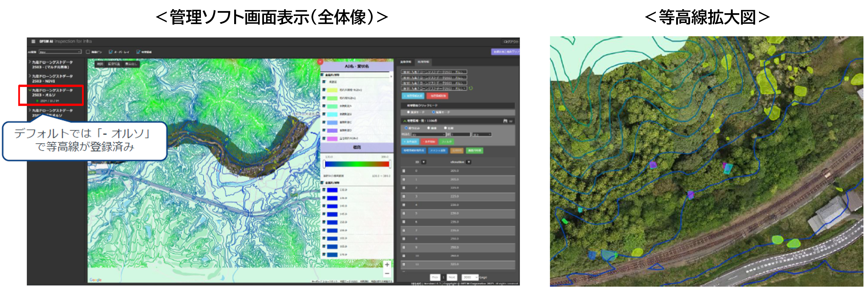Open the rows per page dropdown

coord(470,277)
